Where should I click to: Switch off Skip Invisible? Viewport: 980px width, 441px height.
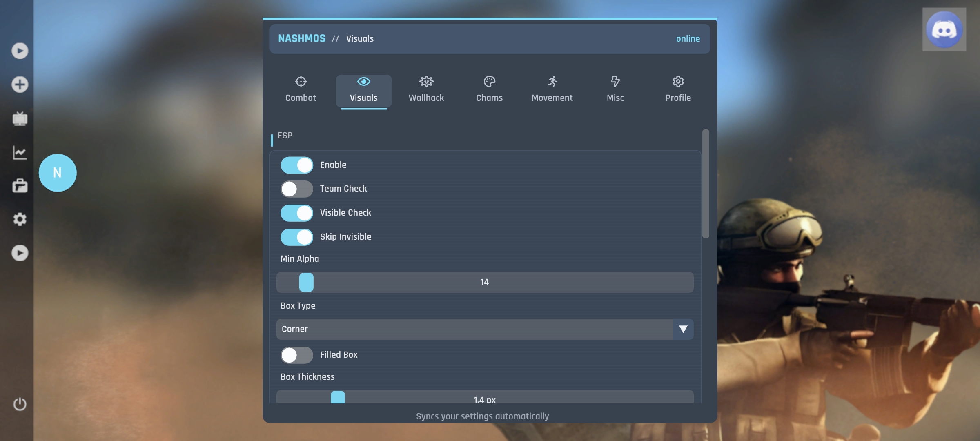click(x=297, y=237)
